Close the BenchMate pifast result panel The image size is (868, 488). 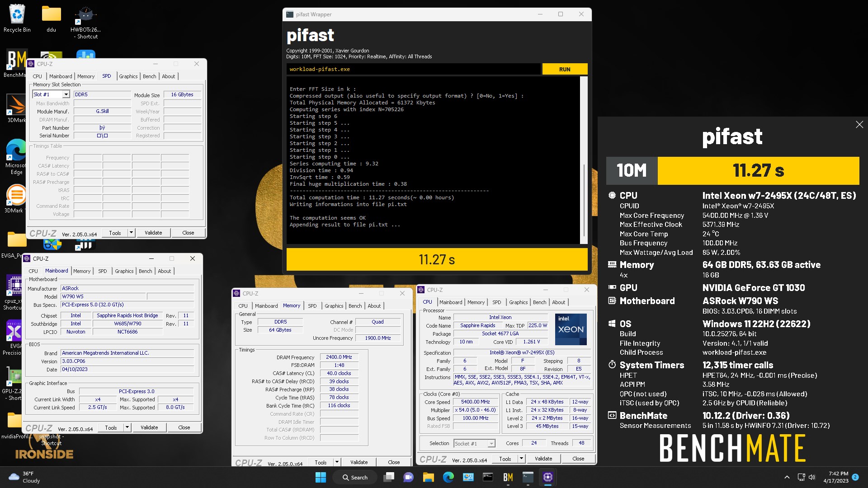click(x=859, y=125)
